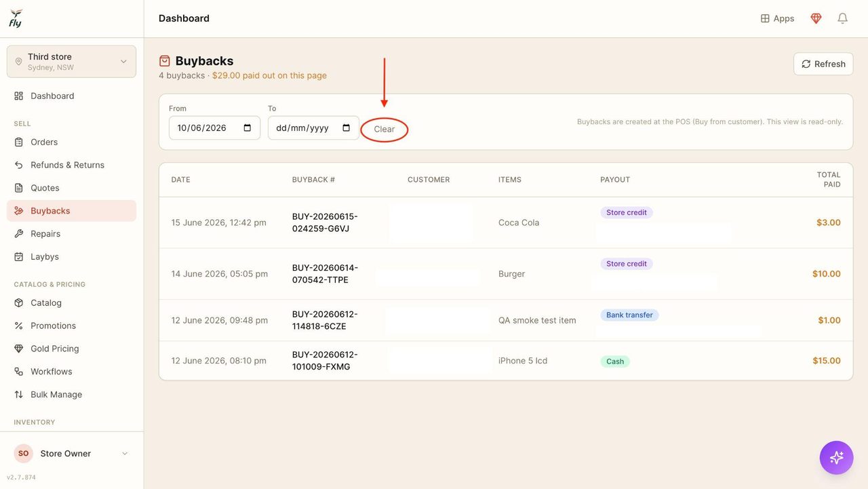Open Catalog menu item

click(71, 302)
